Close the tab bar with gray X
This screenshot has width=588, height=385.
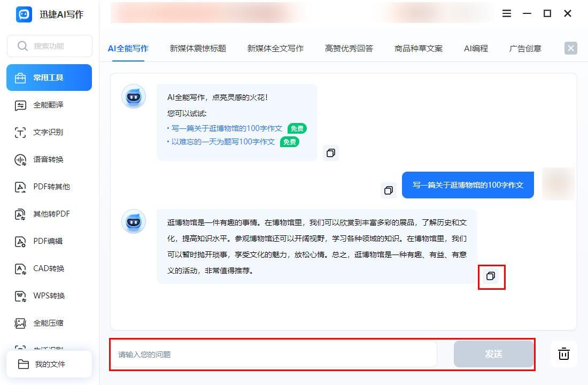(571, 48)
